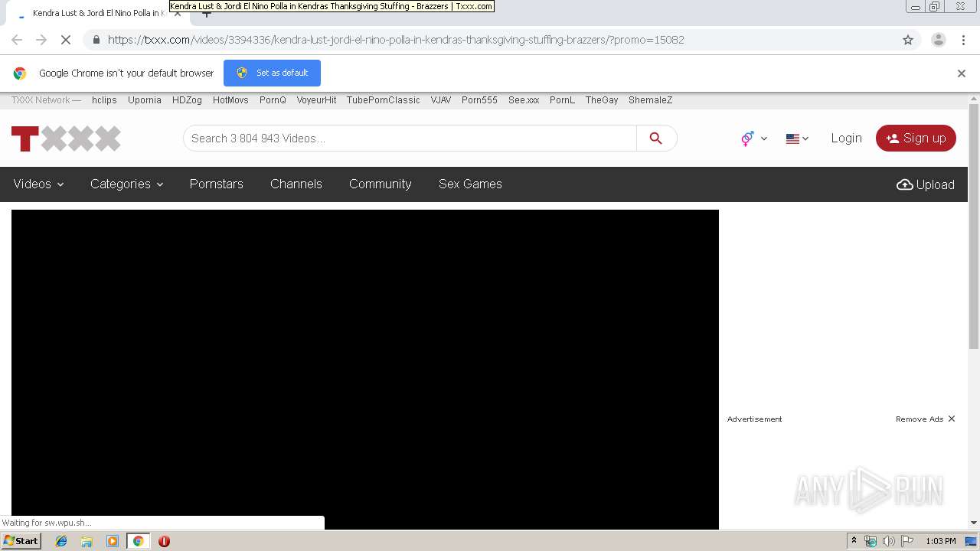Click the browser forward arrow
This screenshot has height=551, width=980.
(x=41, y=40)
